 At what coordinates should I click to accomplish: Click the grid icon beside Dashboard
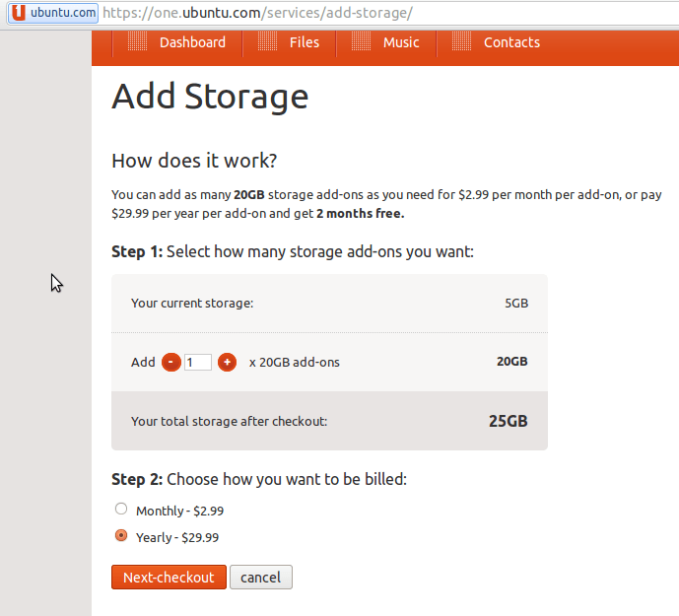138,41
